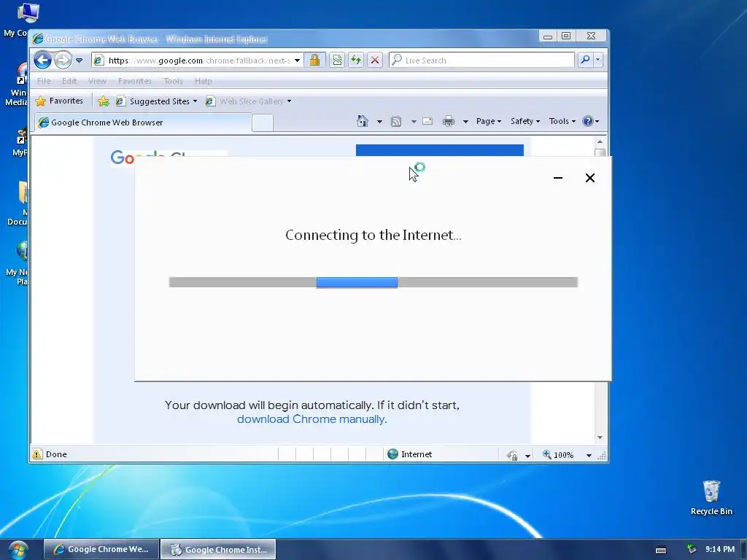Viewport: 747px width, 560px height.
Task: Open Favorites center star button
Action: [x=60, y=101]
